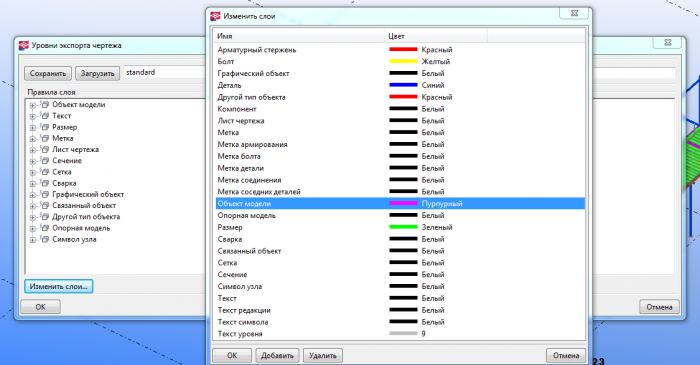Click the Изменить слои... button
This screenshot has width=700, height=365.
point(59,286)
